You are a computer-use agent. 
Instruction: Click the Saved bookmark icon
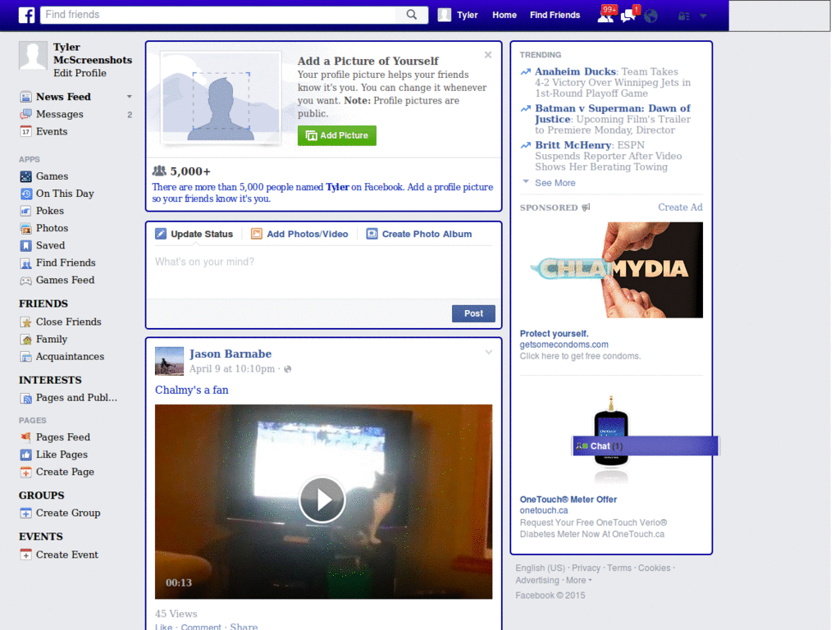[25, 245]
